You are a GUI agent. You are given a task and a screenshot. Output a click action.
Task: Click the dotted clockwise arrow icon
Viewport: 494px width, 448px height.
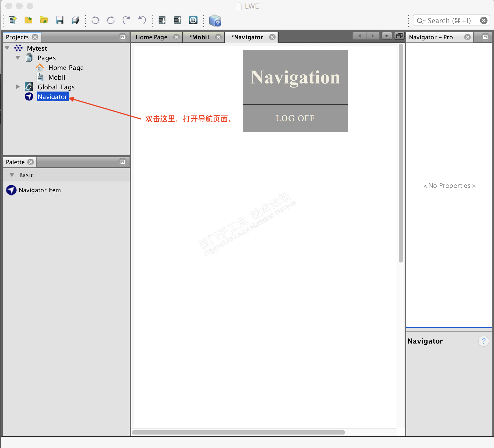(111, 20)
